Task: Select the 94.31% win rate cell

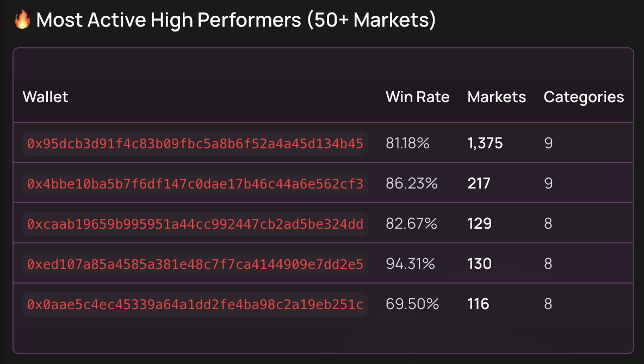Action: [x=410, y=264]
